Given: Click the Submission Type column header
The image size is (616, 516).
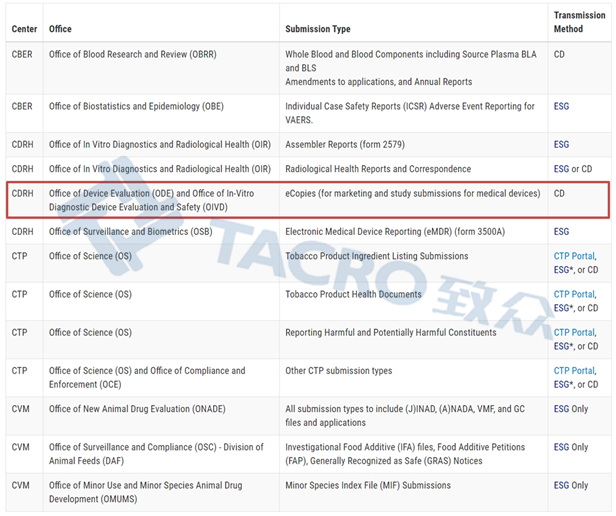Looking at the screenshot, I should click(x=323, y=29).
